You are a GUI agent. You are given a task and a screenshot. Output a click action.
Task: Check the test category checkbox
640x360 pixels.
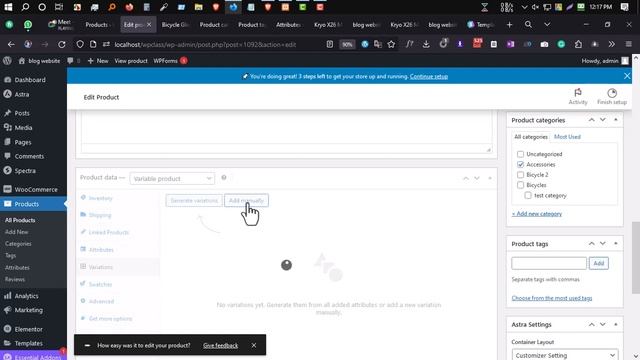[528, 196]
